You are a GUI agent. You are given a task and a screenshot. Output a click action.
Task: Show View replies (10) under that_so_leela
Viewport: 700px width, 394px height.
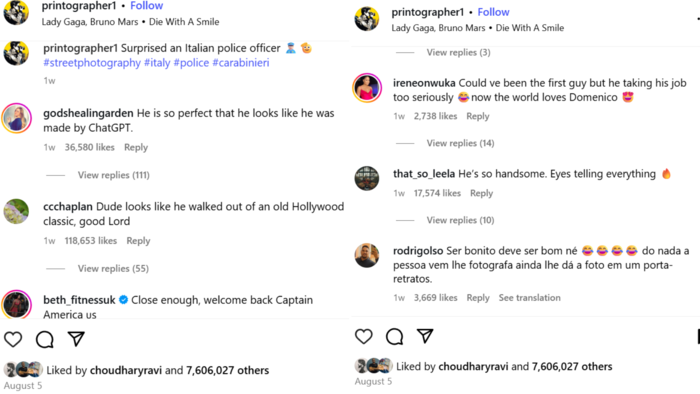coord(460,220)
